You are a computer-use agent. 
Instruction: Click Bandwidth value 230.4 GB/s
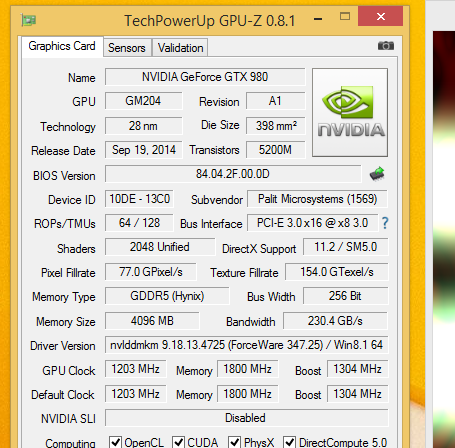335,321
